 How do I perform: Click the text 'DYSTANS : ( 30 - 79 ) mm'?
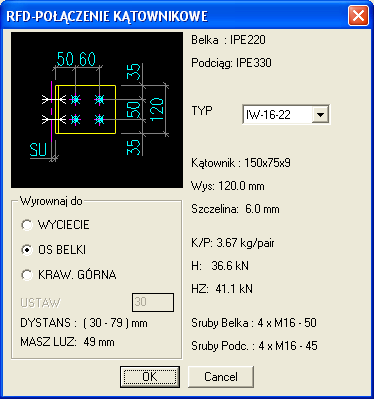[84, 323]
